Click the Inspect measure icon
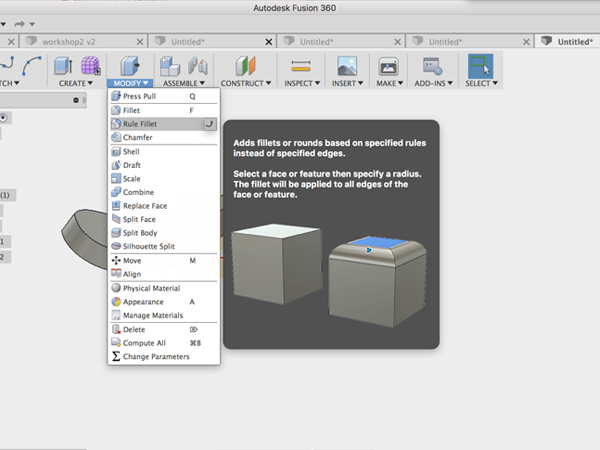Image resolution: width=600 pixels, height=450 pixels. (301, 66)
